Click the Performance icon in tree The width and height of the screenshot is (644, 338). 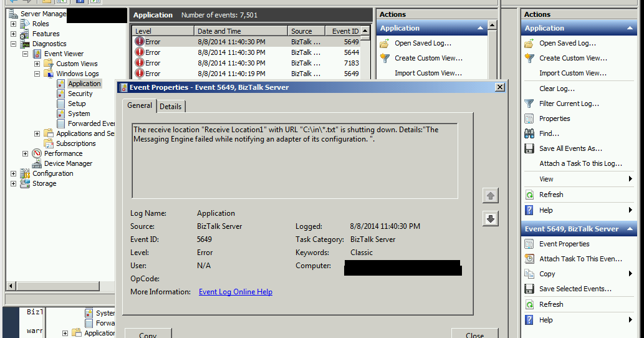(37, 153)
